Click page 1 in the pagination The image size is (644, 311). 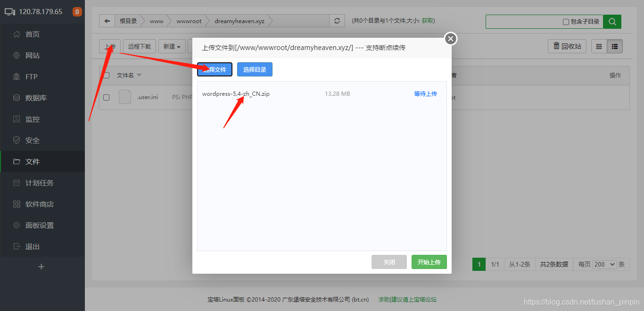point(479,264)
